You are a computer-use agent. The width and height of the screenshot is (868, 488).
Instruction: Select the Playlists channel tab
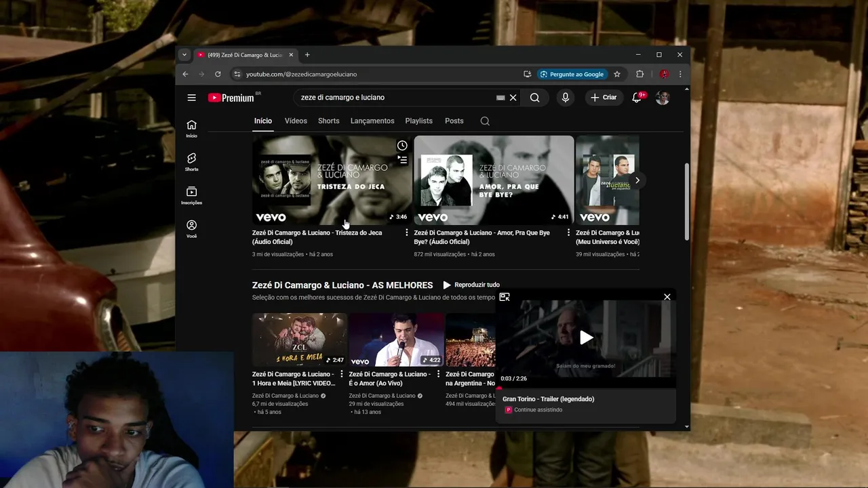[418, 121]
